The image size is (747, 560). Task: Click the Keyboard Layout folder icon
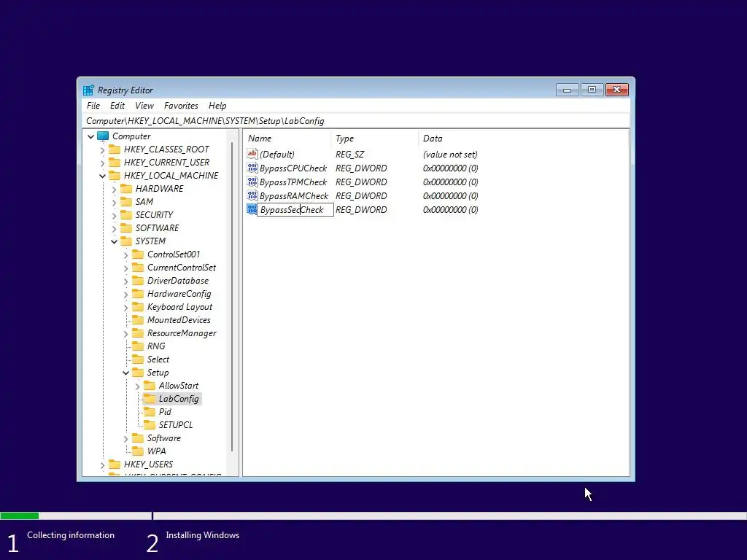[138, 307]
